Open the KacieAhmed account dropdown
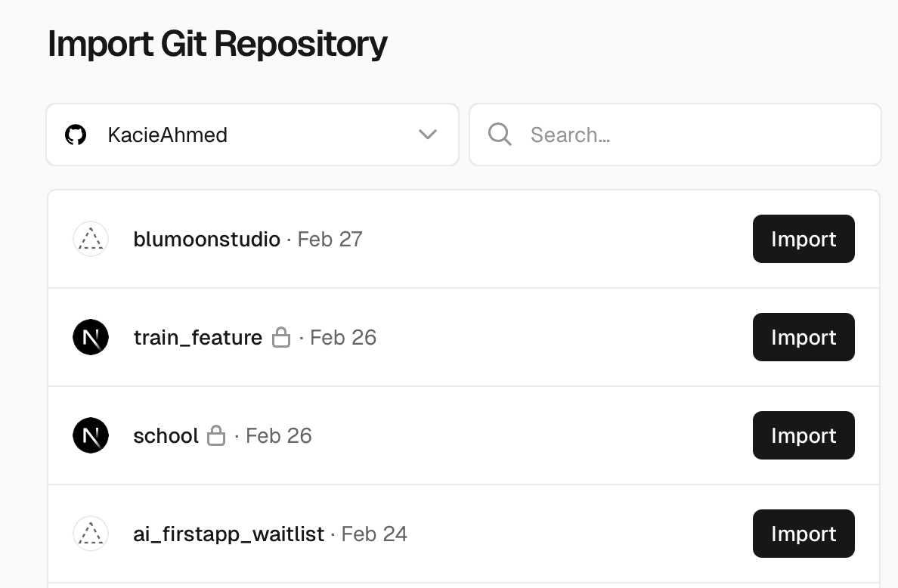This screenshot has width=898, height=588. pyautogui.click(x=252, y=135)
